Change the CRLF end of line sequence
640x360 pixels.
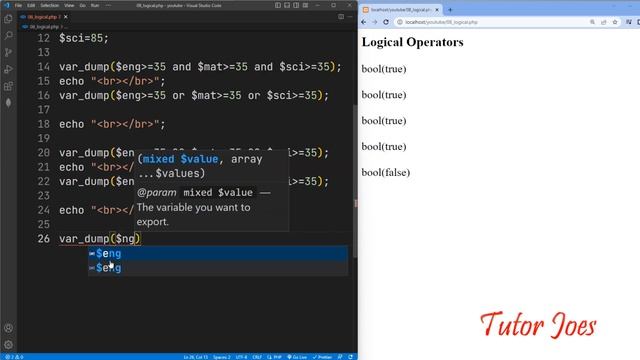[257, 357]
